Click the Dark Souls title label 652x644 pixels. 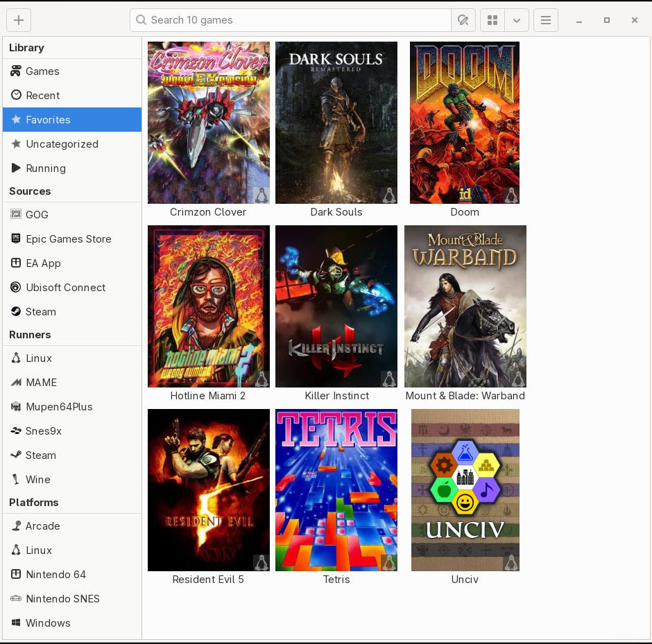pyautogui.click(x=336, y=212)
